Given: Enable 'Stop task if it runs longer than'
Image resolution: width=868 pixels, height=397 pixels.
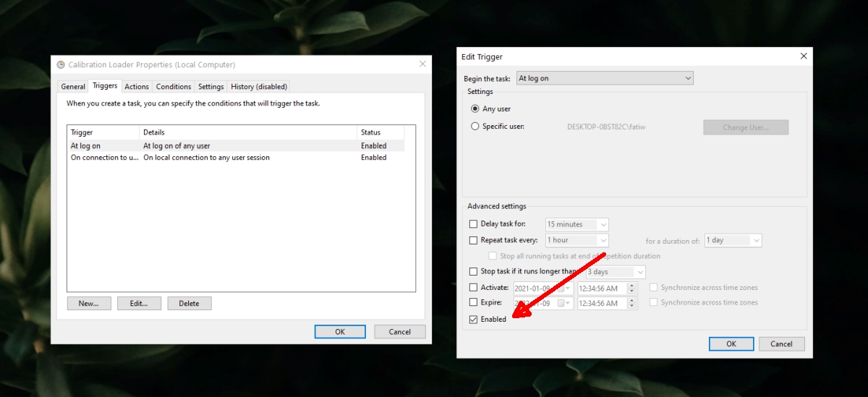Looking at the screenshot, I should coord(474,272).
